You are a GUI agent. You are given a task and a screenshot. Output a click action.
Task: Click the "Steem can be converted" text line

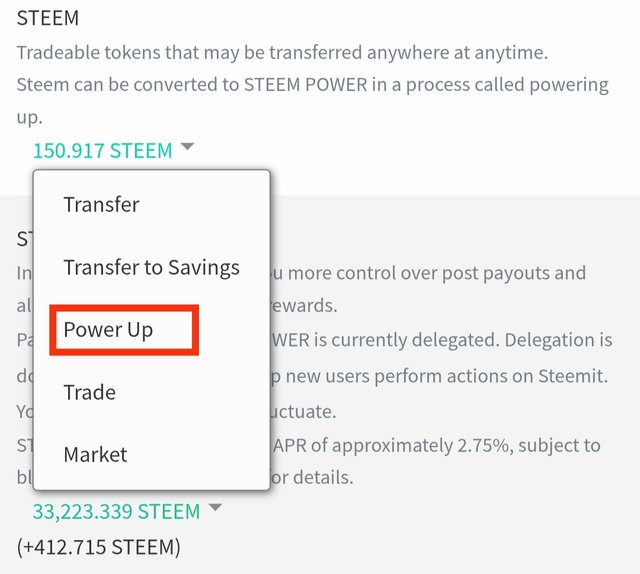[x=312, y=84]
